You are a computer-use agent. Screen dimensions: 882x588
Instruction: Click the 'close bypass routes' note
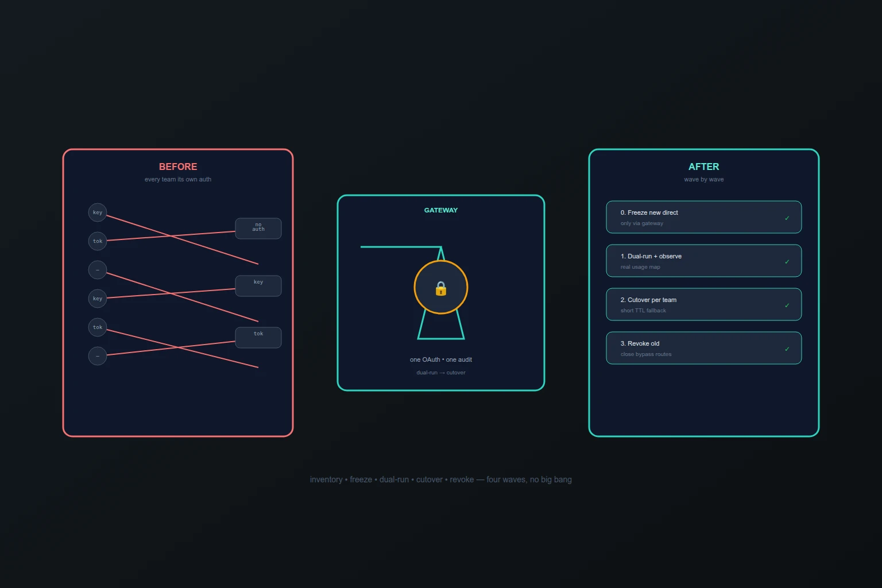[646, 354]
